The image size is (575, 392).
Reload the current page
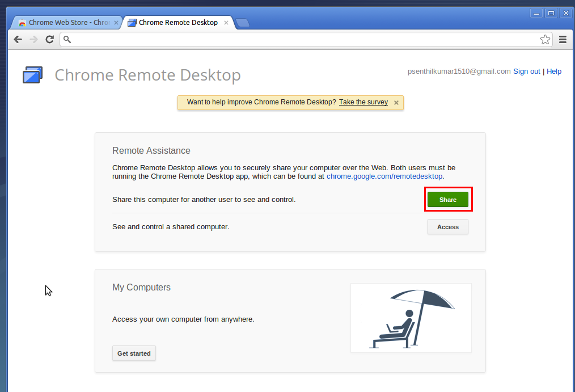click(x=49, y=39)
